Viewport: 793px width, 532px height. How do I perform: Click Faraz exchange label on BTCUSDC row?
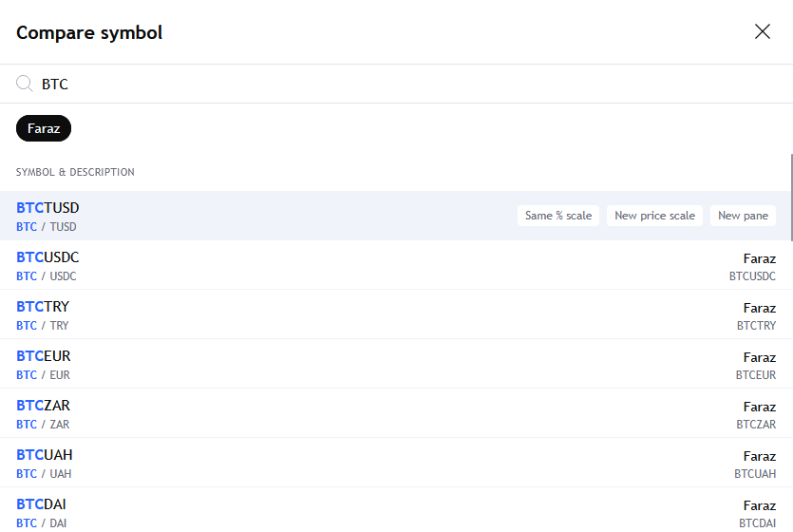pyautogui.click(x=759, y=258)
